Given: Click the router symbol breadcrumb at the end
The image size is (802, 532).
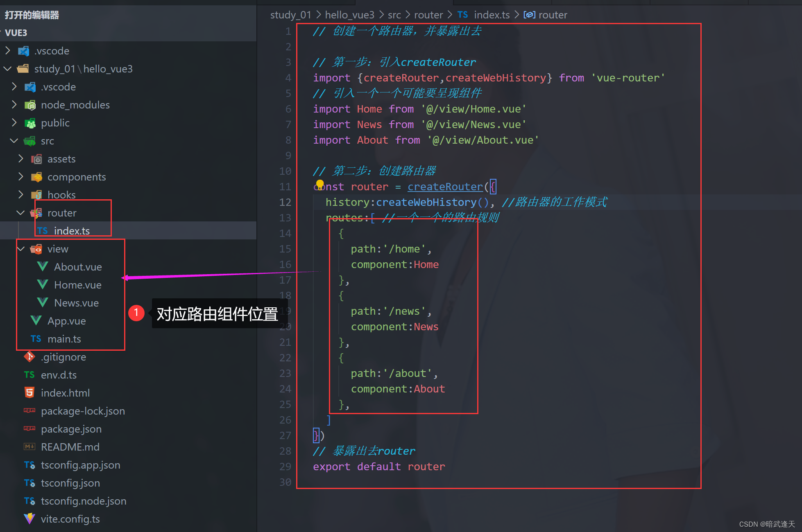Looking at the screenshot, I should tap(553, 15).
